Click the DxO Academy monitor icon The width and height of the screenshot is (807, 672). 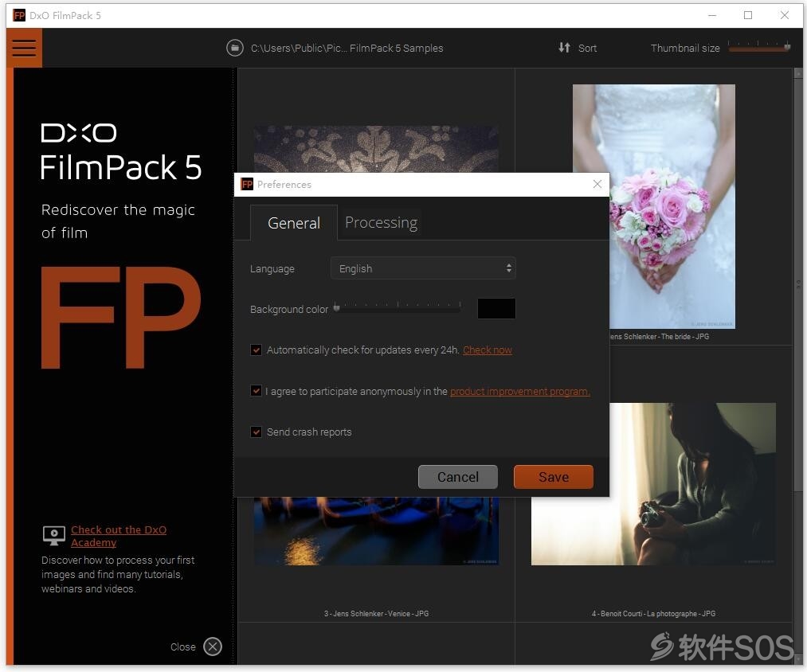pyautogui.click(x=53, y=535)
